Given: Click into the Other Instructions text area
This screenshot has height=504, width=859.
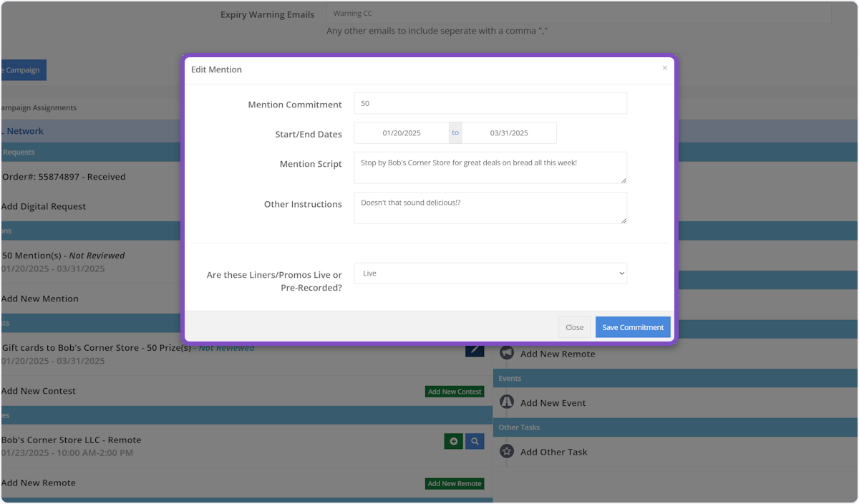Looking at the screenshot, I should 490,208.
